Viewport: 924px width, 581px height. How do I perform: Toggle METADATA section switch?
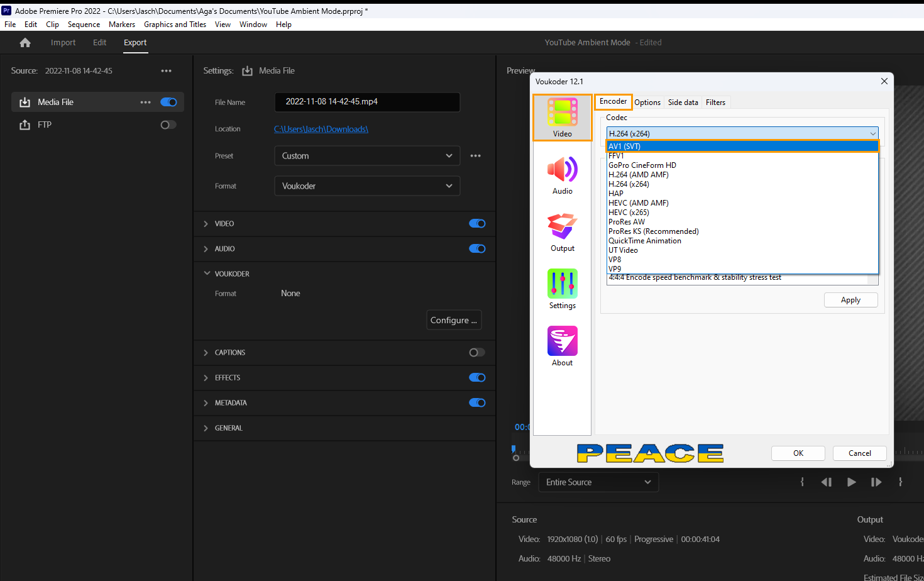[477, 402]
